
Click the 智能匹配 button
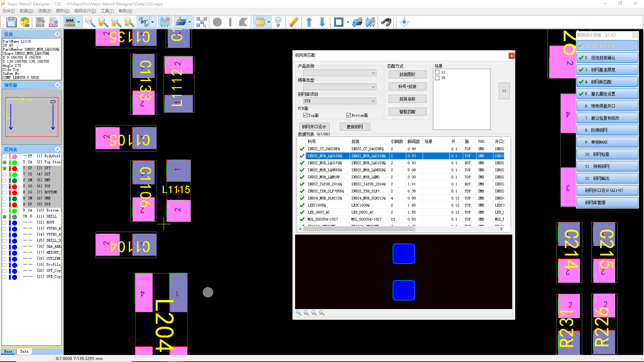pyautogui.click(x=408, y=112)
